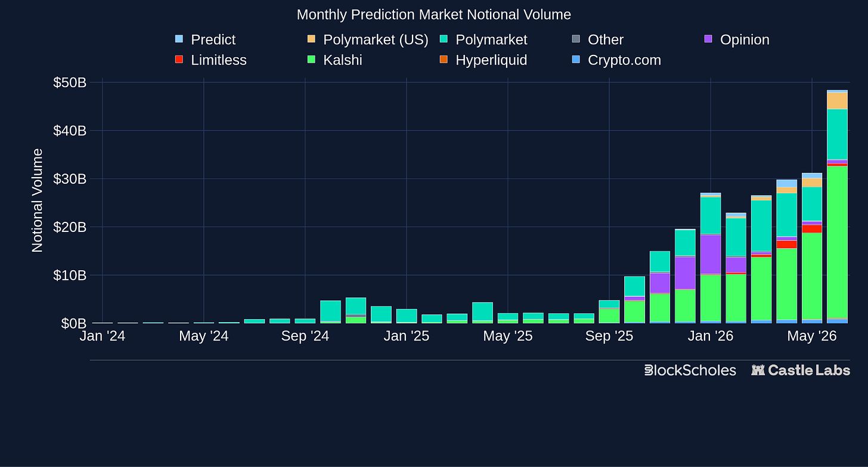This screenshot has height=467, width=868.
Task: Click the tallest bar's teal Polymarket segment
Action: click(837, 134)
